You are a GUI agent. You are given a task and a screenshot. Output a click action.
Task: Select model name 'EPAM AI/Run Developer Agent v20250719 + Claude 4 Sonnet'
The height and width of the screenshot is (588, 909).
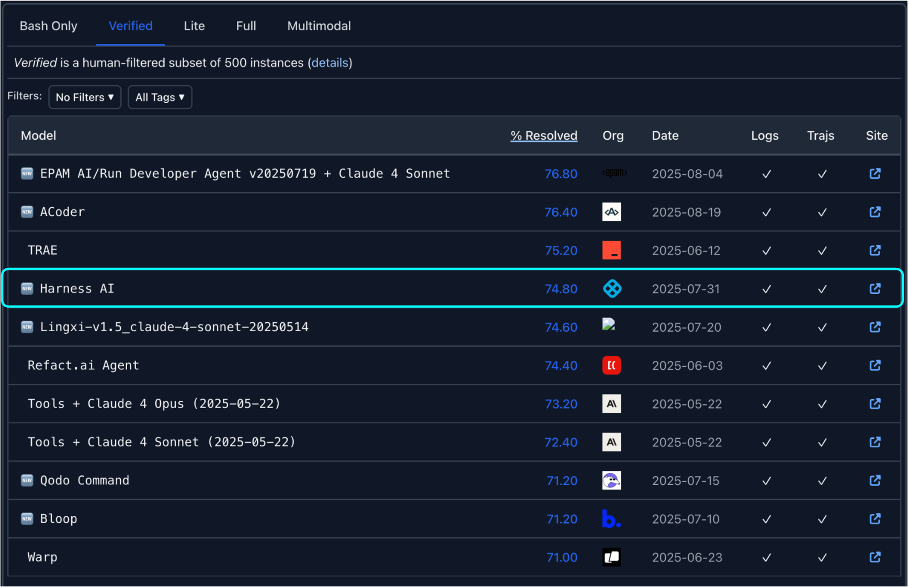point(245,174)
